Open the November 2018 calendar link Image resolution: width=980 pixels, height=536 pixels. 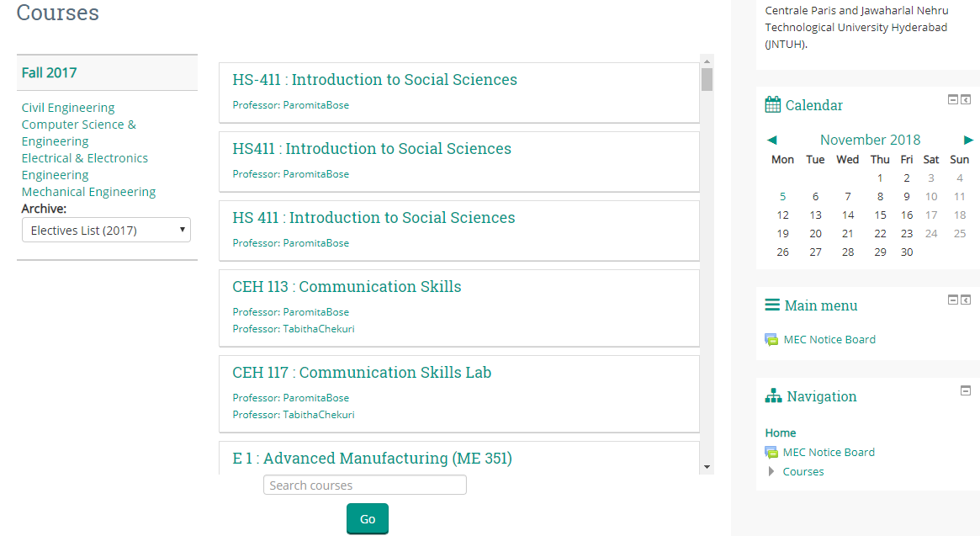click(x=870, y=140)
